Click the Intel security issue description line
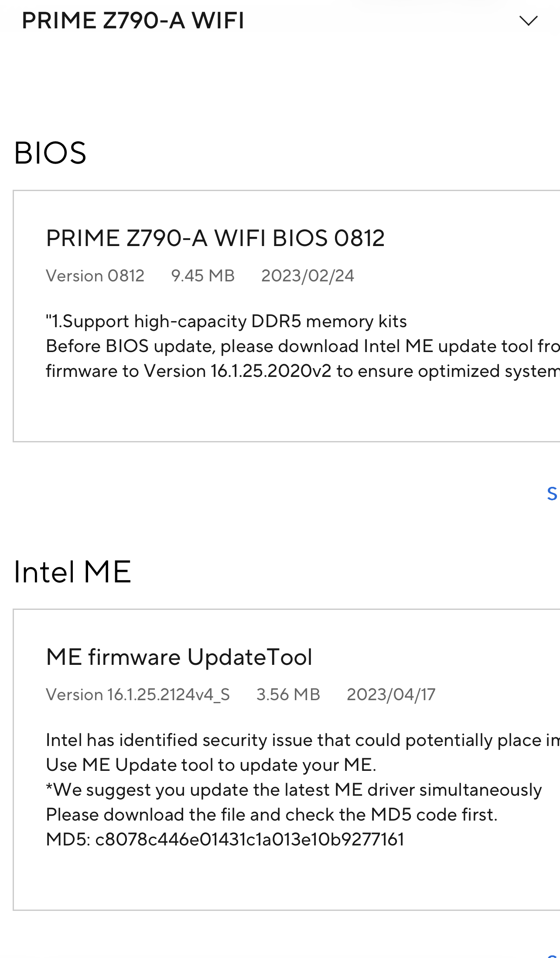This screenshot has height=958, width=560. click(x=301, y=740)
